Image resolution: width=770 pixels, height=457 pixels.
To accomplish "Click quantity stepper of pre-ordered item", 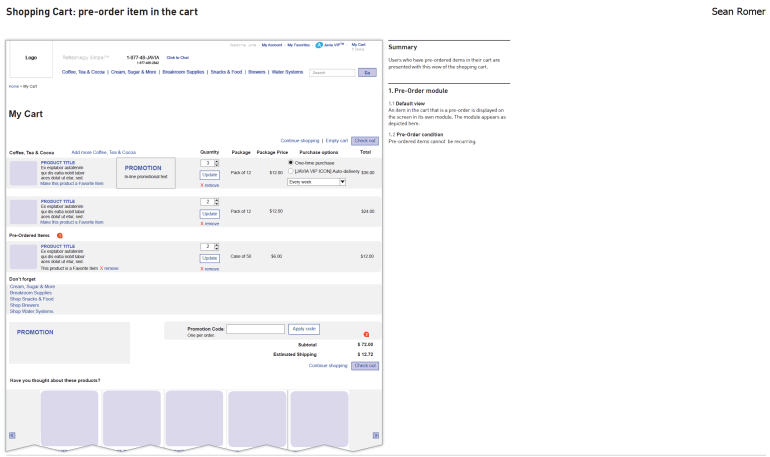I will (209, 246).
